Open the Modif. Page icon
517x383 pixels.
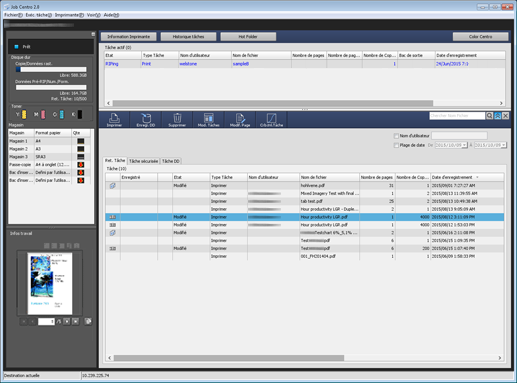pyautogui.click(x=240, y=120)
